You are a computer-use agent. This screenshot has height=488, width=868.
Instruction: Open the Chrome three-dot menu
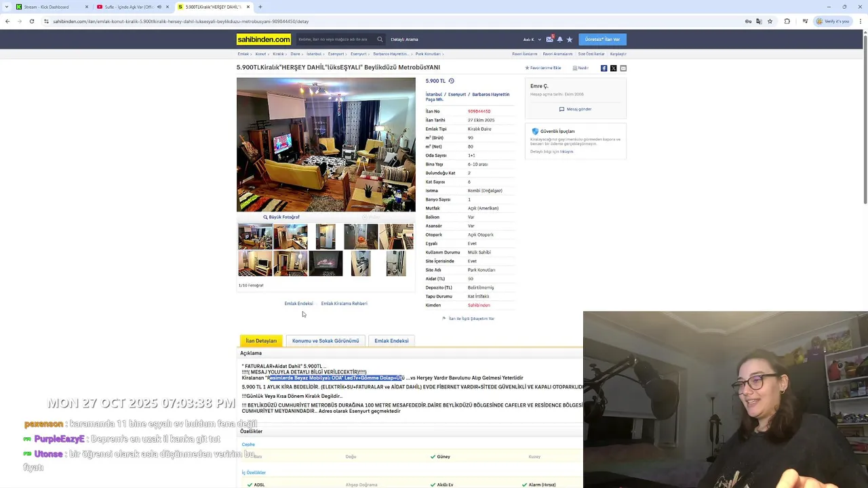(860, 21)
